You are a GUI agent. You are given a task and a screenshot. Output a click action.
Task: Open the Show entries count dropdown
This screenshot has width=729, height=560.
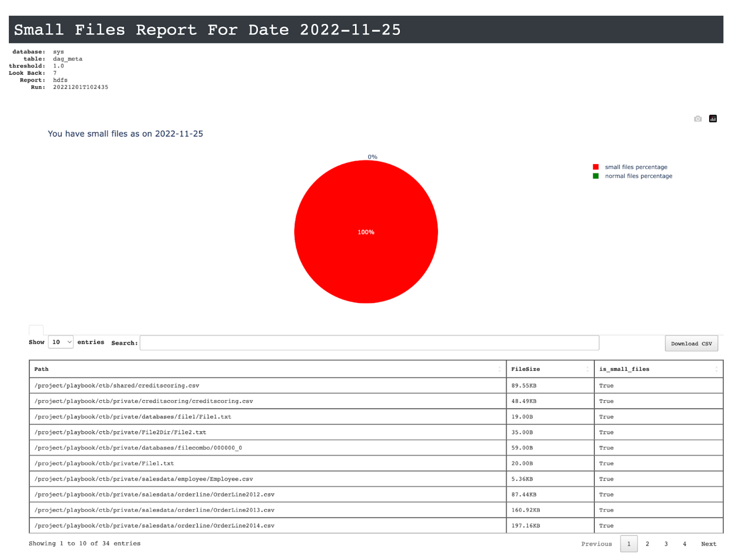[61, 342]
